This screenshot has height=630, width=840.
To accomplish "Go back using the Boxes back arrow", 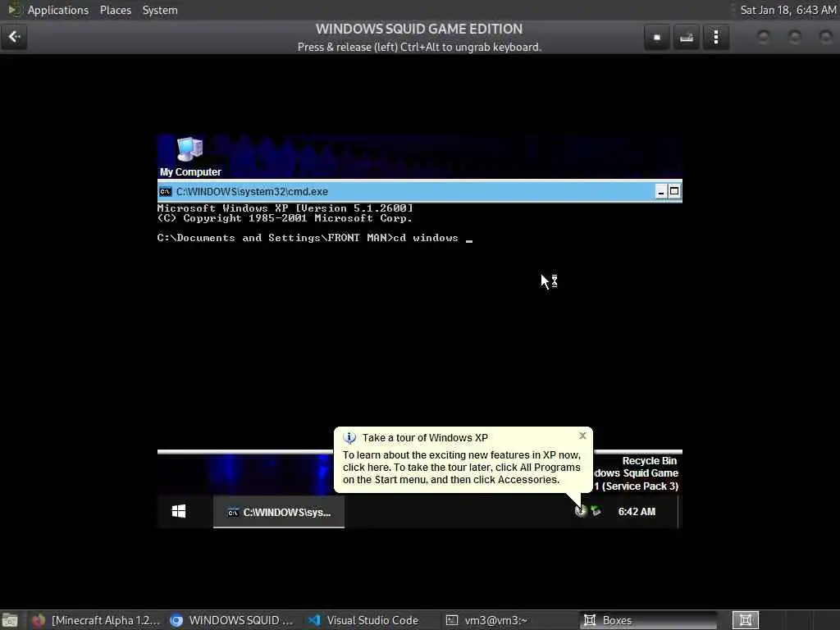I will 14,37.
